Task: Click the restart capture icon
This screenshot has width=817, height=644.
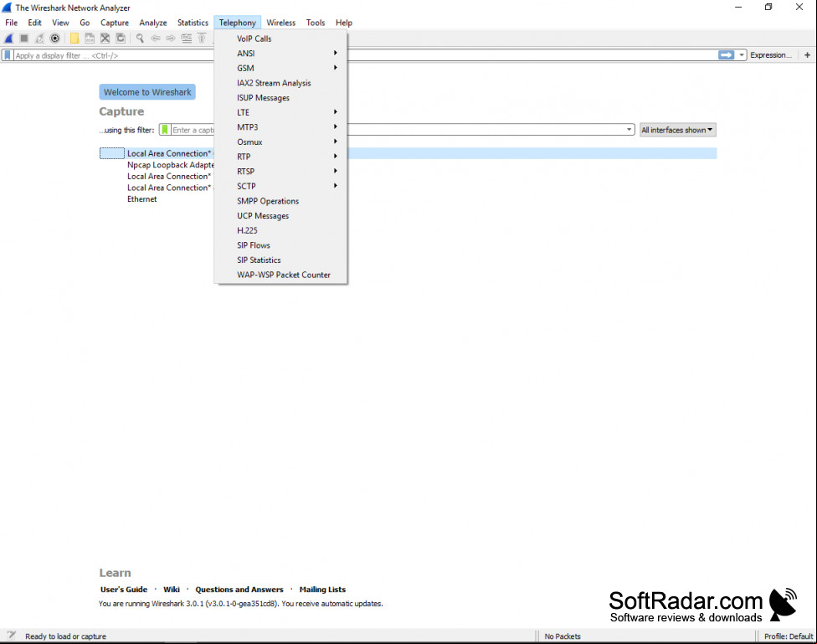Action: pyautogui.click(x=39, y=38)
